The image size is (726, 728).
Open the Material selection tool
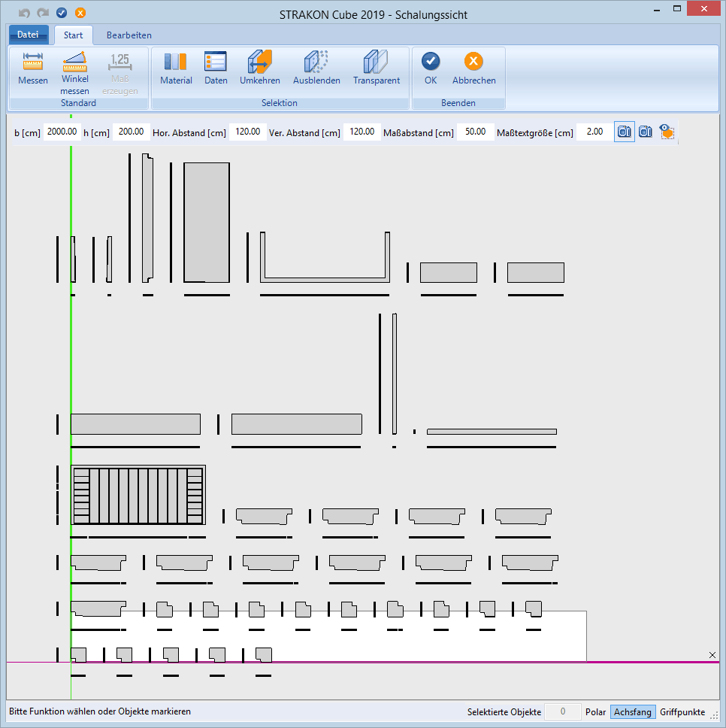[x=176, y=68]
